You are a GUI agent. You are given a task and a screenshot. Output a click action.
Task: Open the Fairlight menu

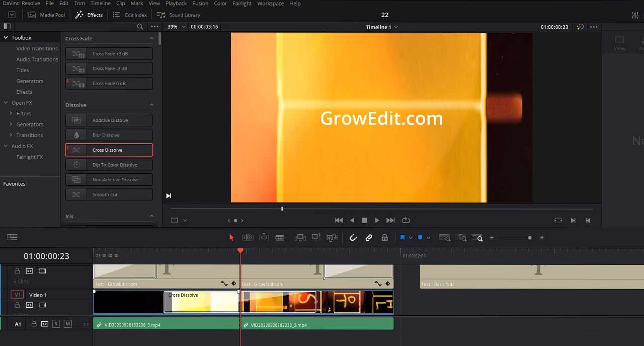point(242,4)
